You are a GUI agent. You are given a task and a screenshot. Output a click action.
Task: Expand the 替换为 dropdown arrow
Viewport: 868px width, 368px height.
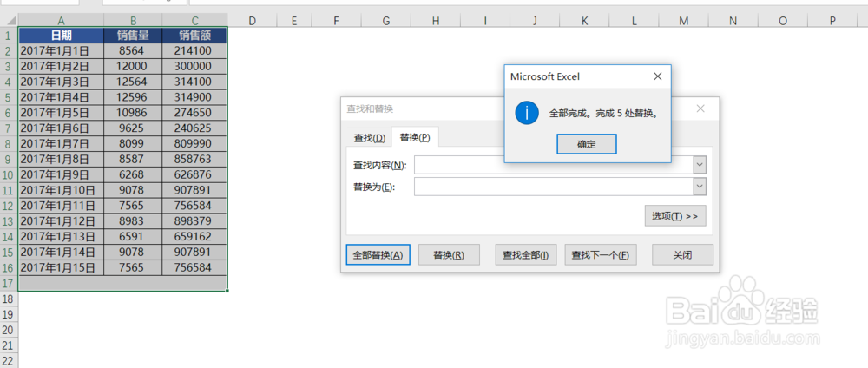700,187
